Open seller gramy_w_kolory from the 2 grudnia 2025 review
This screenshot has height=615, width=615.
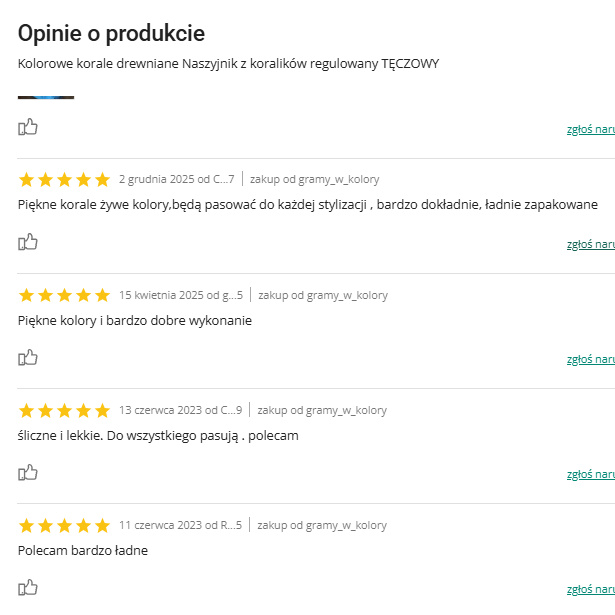[x=342, y=180]
